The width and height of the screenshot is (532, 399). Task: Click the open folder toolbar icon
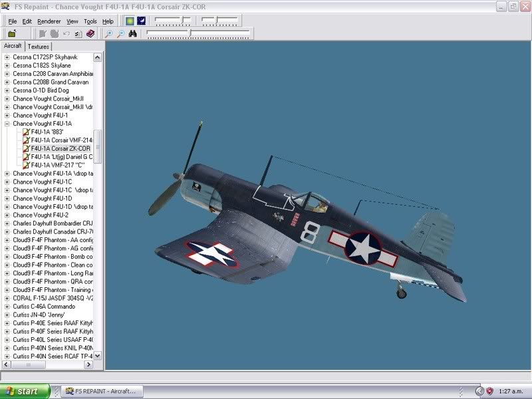coord(12,33)
